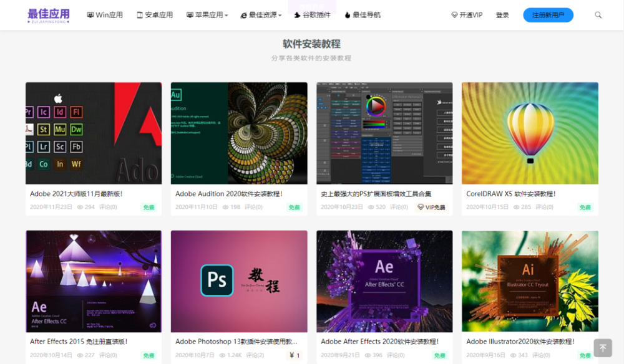Select the pink Ps 教程 thumbnail
This screenshot has width=624, height=364.
(239, 281)
